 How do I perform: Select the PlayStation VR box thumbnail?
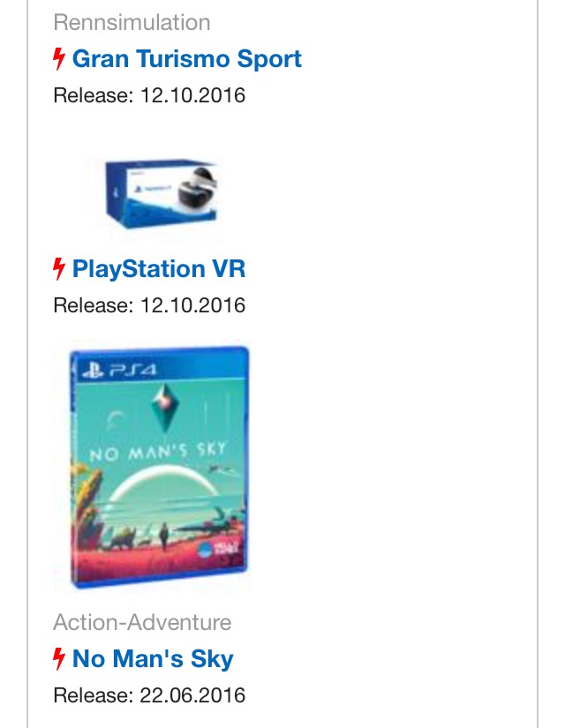[x=161, y=193]
